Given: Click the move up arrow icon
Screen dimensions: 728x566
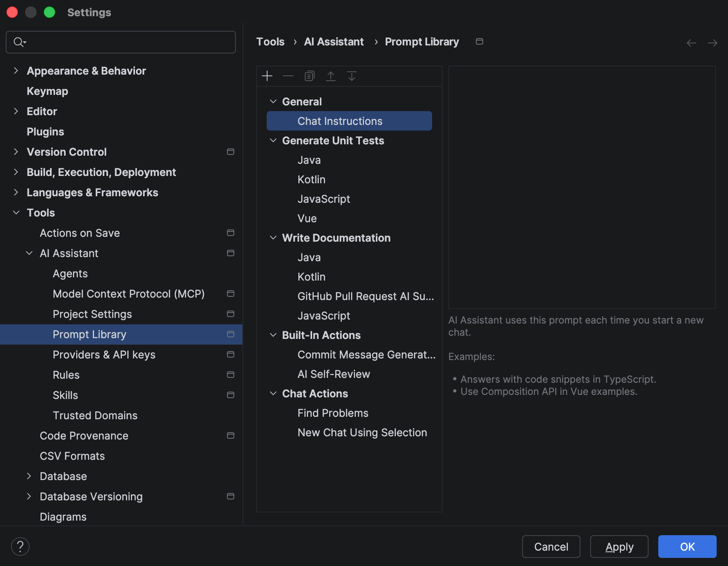Looking at the screenshot, I should (x=331, y=76).
